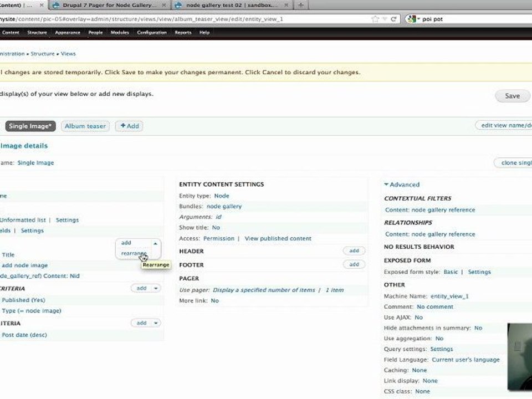Choose rearrange in fields dropdown menu
The width and height of the screenshot is (532, 399).
click(134, 253)
